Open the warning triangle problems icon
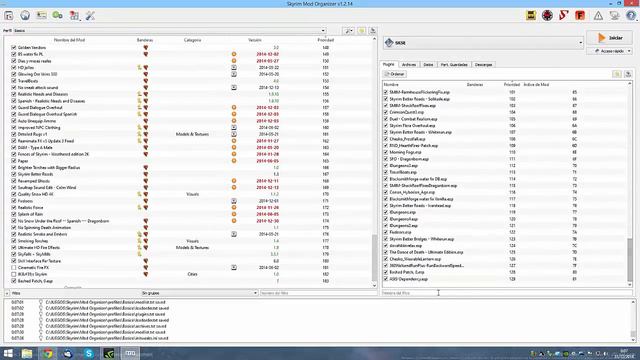The width and height of the screenshot is (640, 360). (x=598, y=16)
